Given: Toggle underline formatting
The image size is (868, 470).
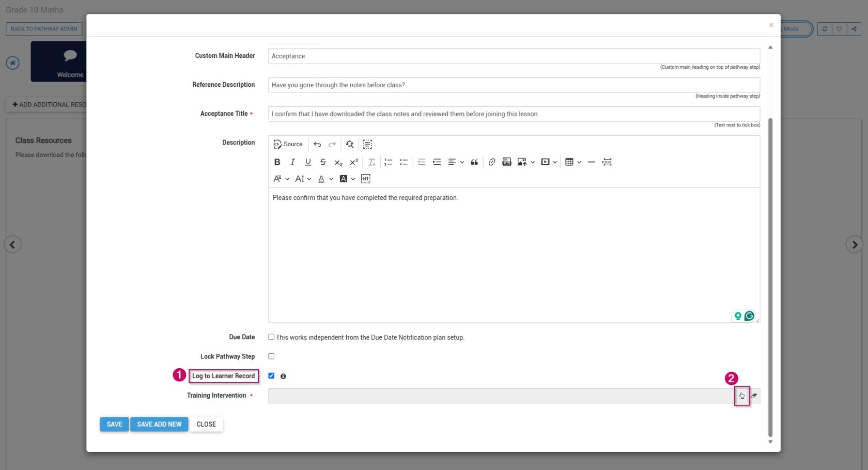Looking at the screenshot, I should pyautogui.click(x=308, y=162).
